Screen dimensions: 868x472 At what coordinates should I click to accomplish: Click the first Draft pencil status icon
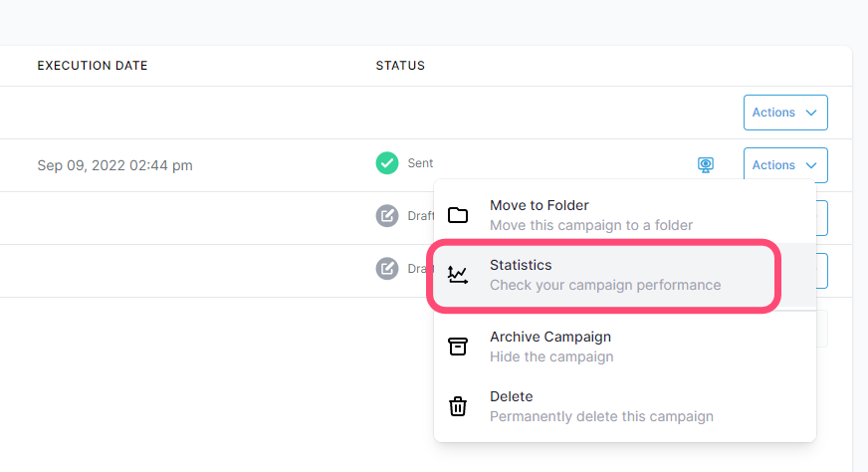point(387,216)
